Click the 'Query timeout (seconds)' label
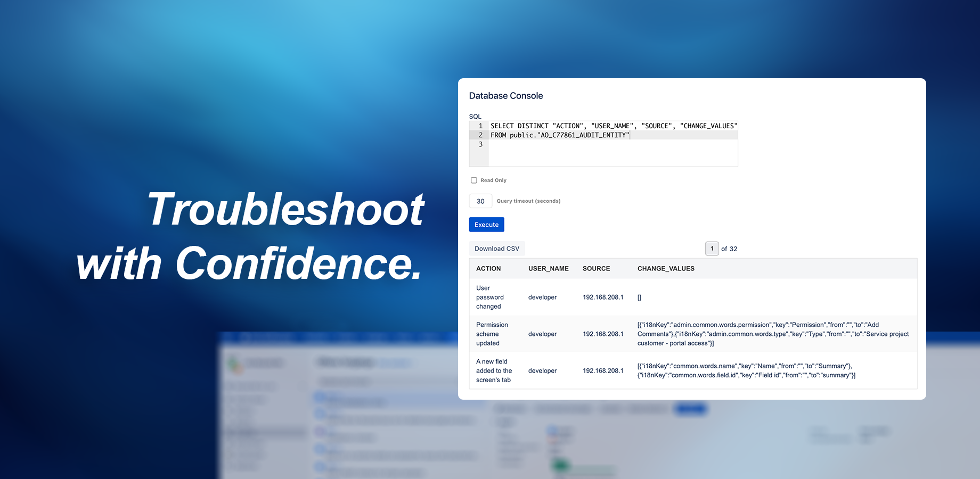 coord(528,201)
